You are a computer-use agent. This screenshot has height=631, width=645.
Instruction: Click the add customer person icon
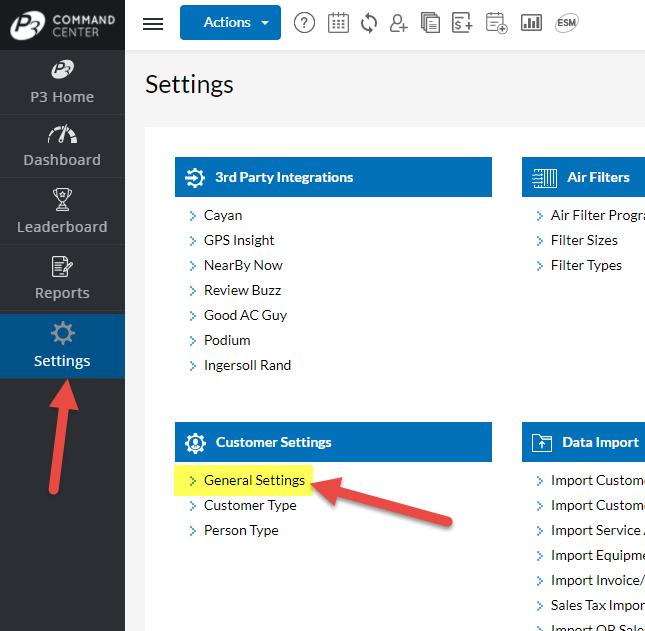pyautogui.click(x=399, y=23)
